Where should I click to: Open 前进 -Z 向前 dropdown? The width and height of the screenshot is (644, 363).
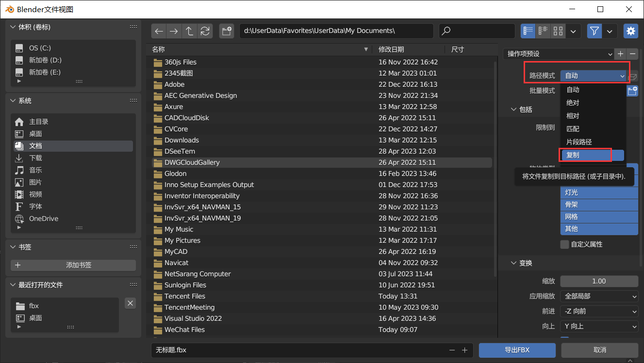(x=599, y=311)
